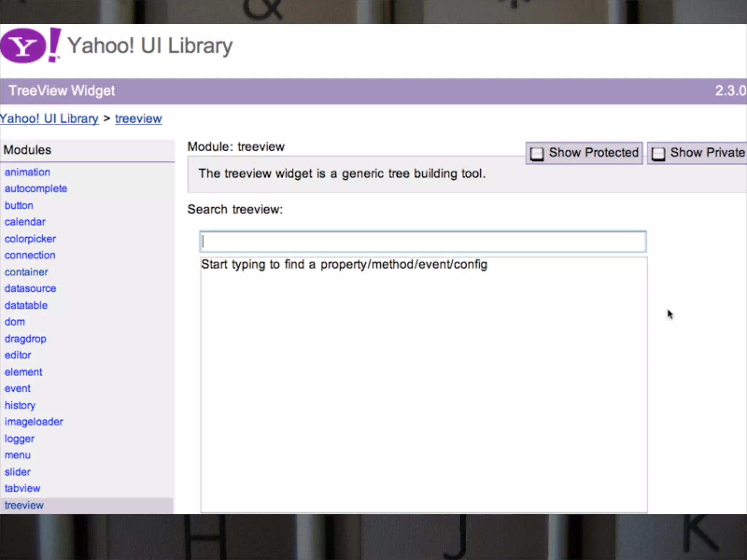The image size is (747, 560).
Task: Open the dragdrop module link
Action: click(26, 339)
